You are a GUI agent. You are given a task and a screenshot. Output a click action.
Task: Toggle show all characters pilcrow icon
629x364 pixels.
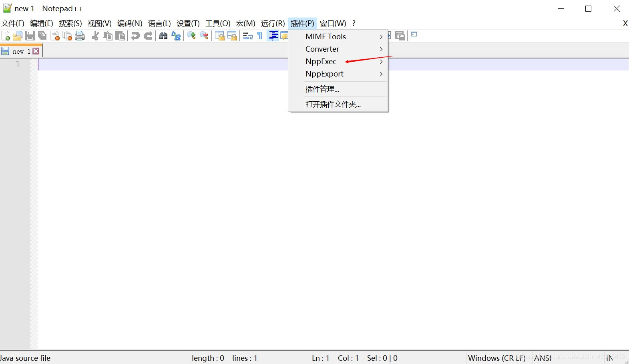tap(260, 36)
